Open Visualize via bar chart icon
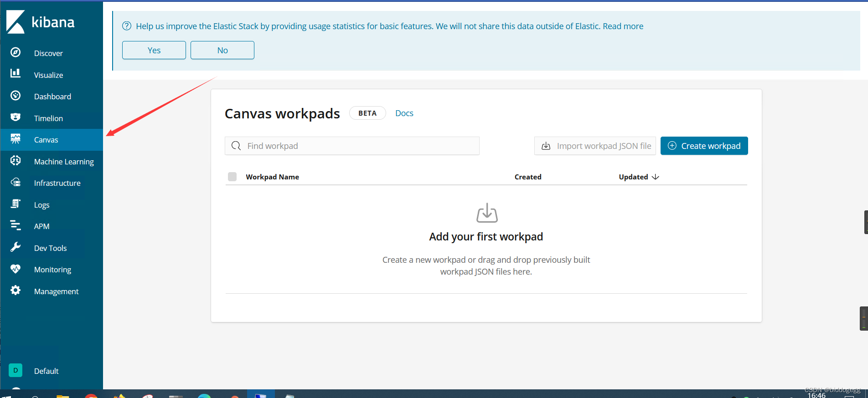The height and width of the screenshot is (398, 868). coord(15,73)
